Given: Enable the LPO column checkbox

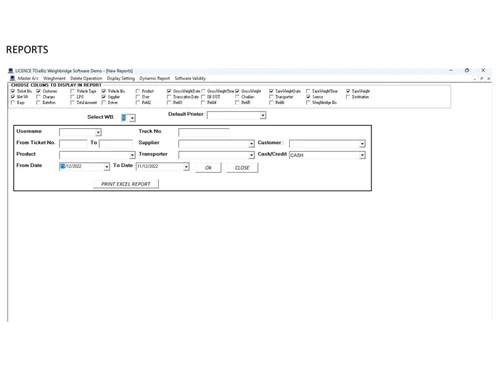Looking at the screenshot, I should click(x=72, y=97).
